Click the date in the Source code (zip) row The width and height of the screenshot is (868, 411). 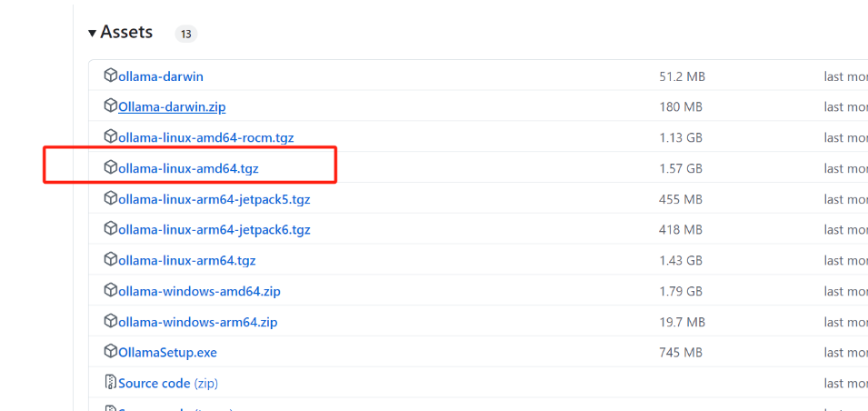click(x=845, y=383)
